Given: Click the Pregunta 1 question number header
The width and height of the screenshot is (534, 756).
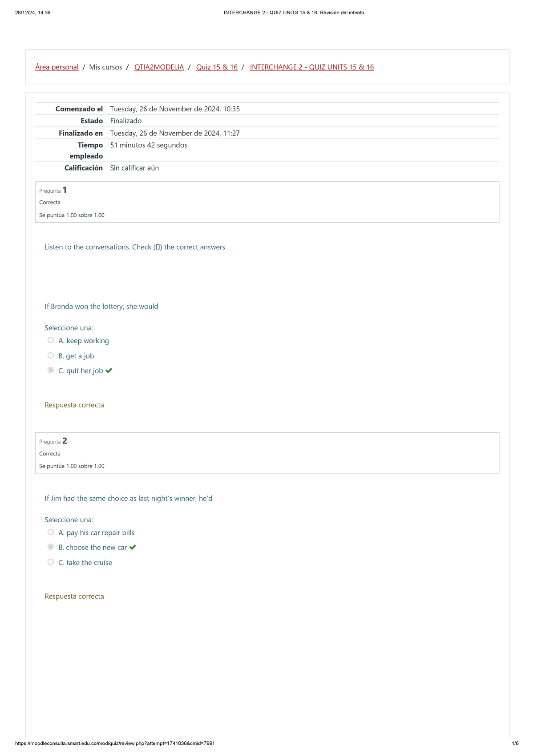Looking at the screenshot, I should coord(53,191).
